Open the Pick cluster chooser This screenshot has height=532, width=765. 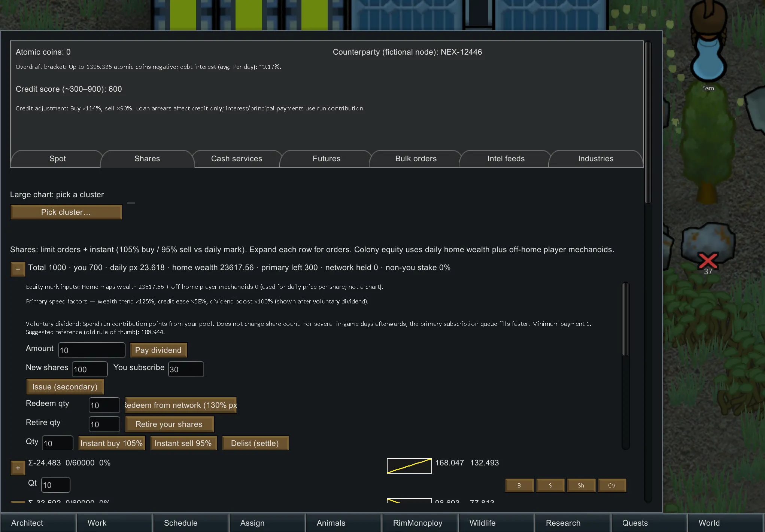pyautogui.click(x=66, y=212)
